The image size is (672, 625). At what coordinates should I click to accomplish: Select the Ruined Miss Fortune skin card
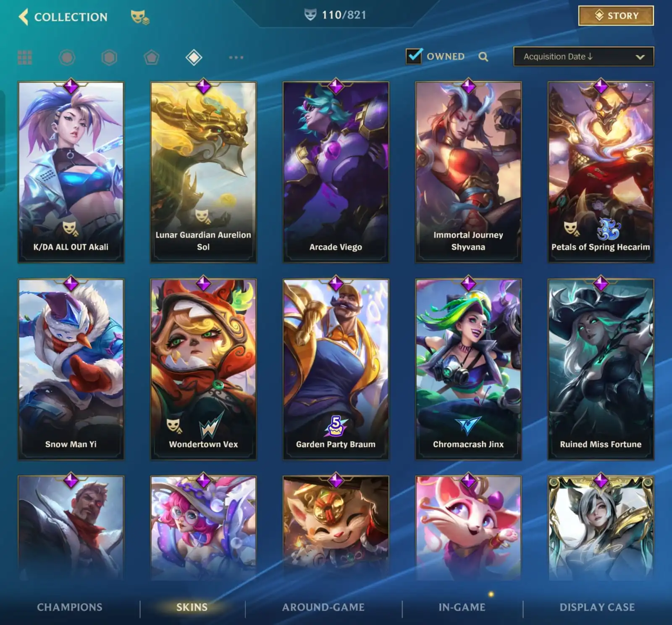pos(601,369)
